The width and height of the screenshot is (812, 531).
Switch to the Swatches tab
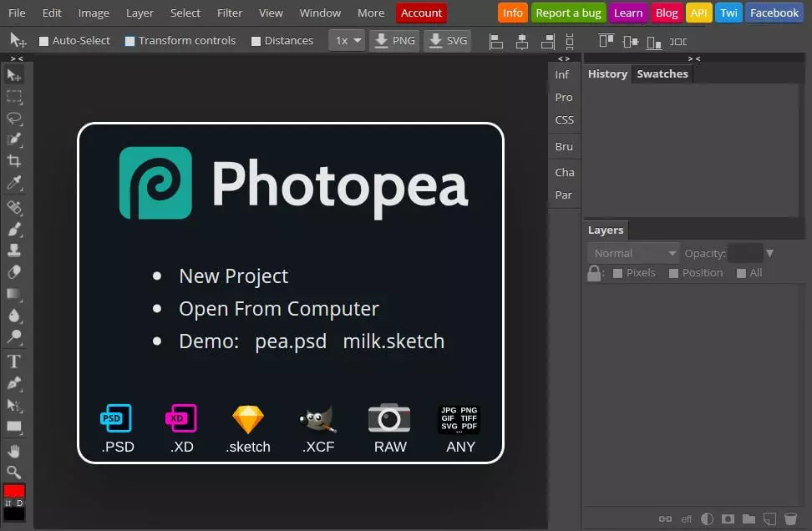(x=662, y=74)
